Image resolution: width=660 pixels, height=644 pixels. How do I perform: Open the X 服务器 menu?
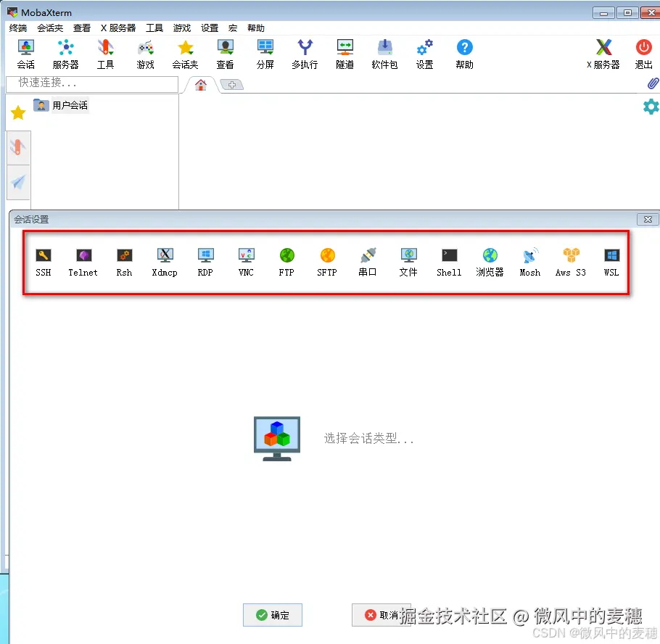[x=118, y=28]
